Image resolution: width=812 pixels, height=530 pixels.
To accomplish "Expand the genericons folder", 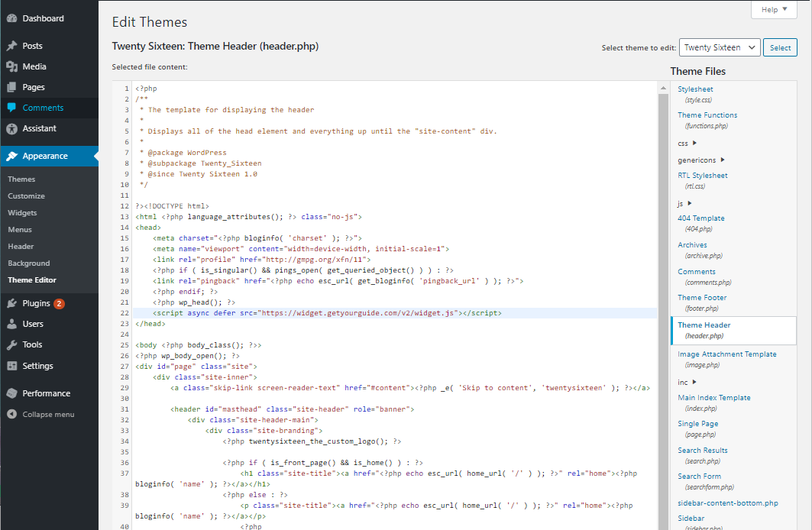I will pyautogui.click(x=701, y=160).
